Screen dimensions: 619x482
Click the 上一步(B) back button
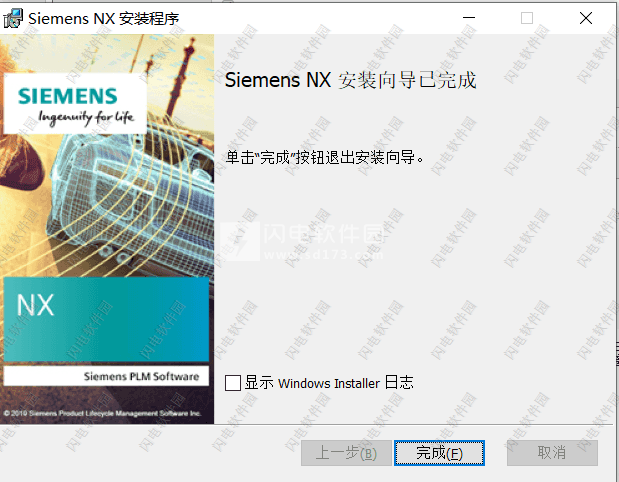point(346,453)
